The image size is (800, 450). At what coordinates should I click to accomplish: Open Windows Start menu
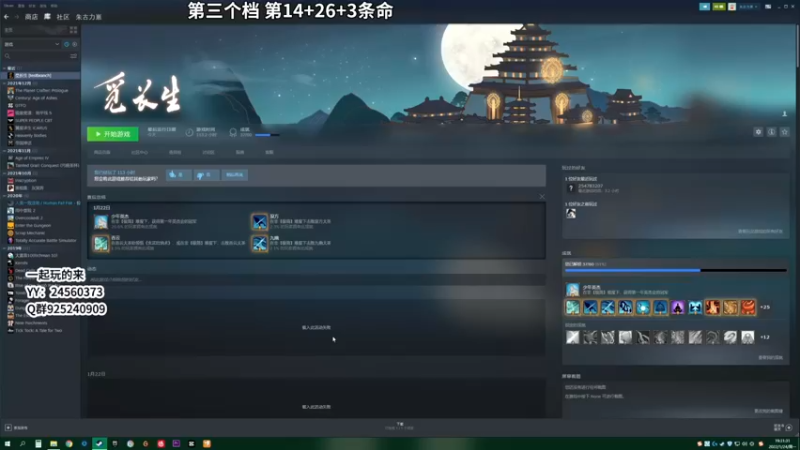tap(7, 444)
